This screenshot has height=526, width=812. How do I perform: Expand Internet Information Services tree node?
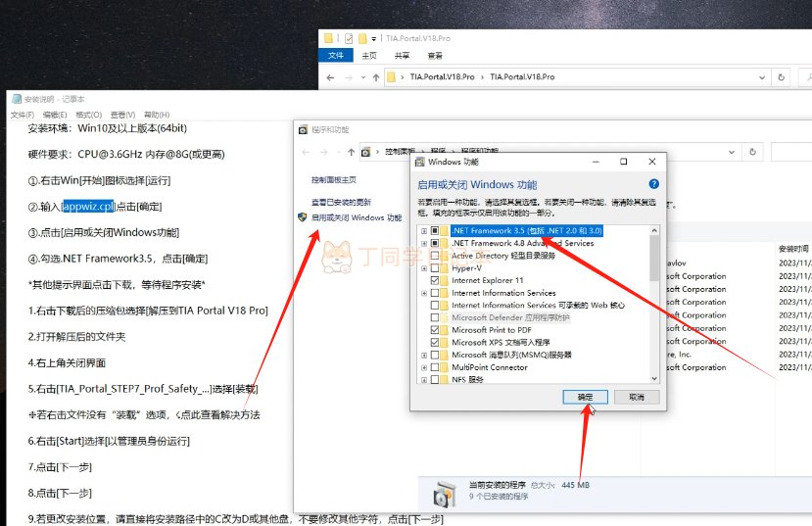pos(424,293)
